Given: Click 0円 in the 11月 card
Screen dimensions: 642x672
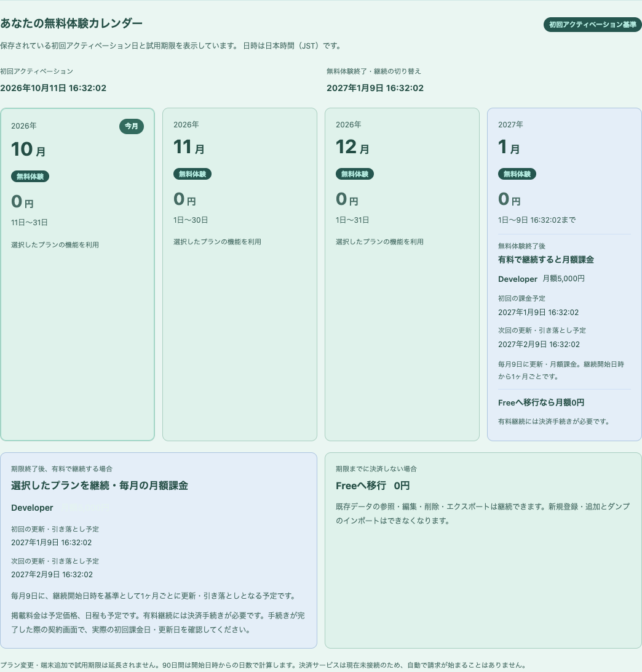Looking at the screenshot, I should (x=184, y=199).
